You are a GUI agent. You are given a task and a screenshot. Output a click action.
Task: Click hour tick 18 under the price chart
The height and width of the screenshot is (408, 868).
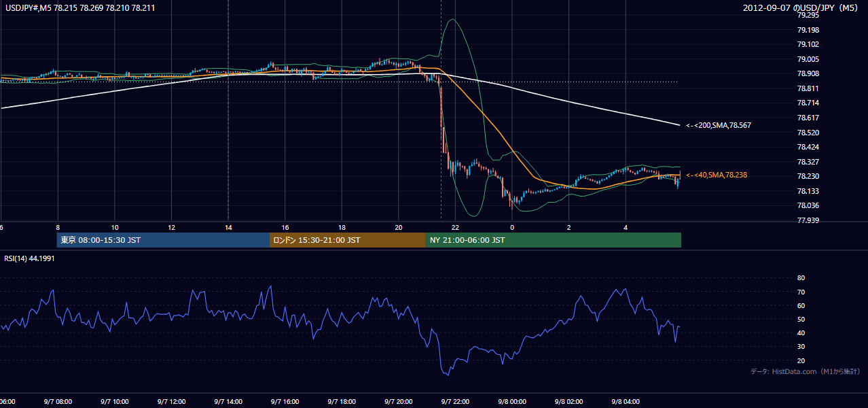tap(342, 227)
